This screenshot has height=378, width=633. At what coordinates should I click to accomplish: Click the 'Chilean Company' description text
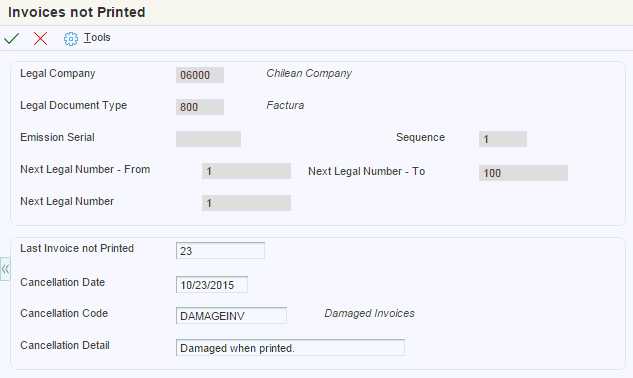pos(309,74)
